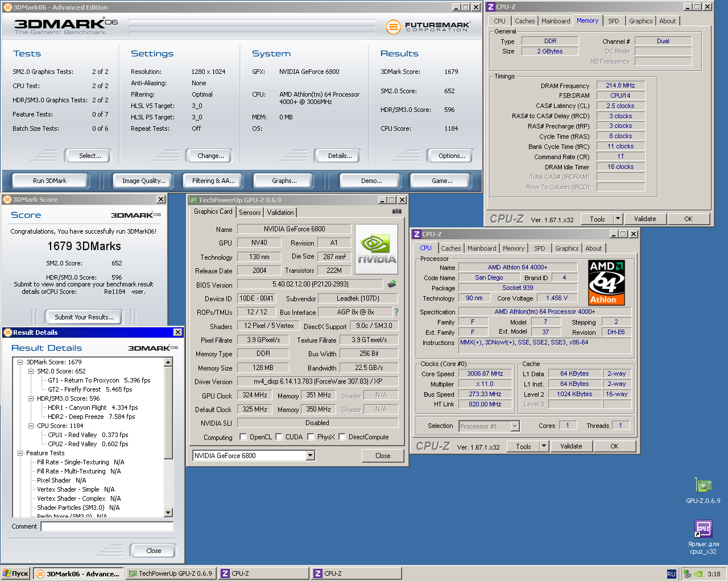
Task: Select the cpuz_x32 desktop shortcut
Action: [703, 529]
